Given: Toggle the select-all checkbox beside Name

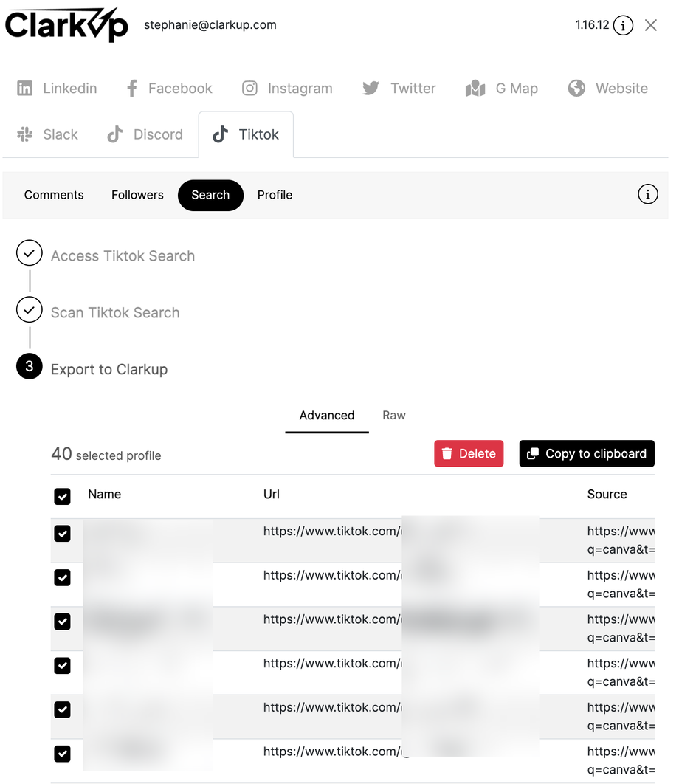Looking at the screenshot, I should click(63, 496).
